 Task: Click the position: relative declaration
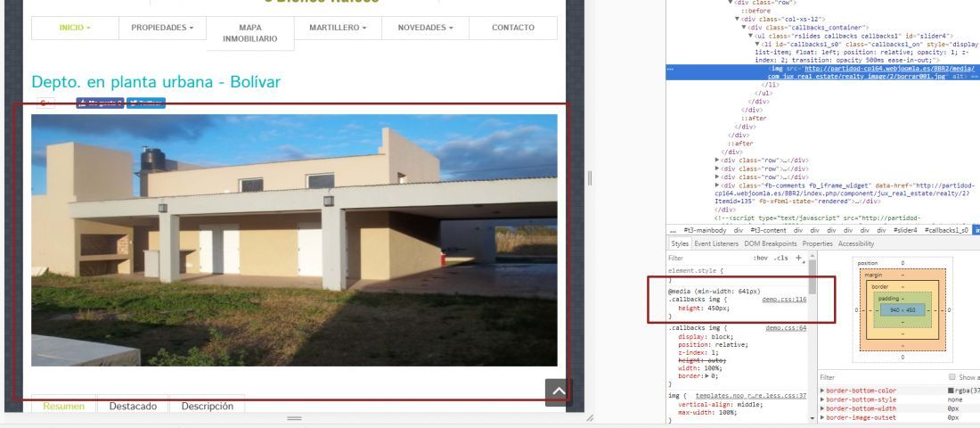(x=713, y=344)
